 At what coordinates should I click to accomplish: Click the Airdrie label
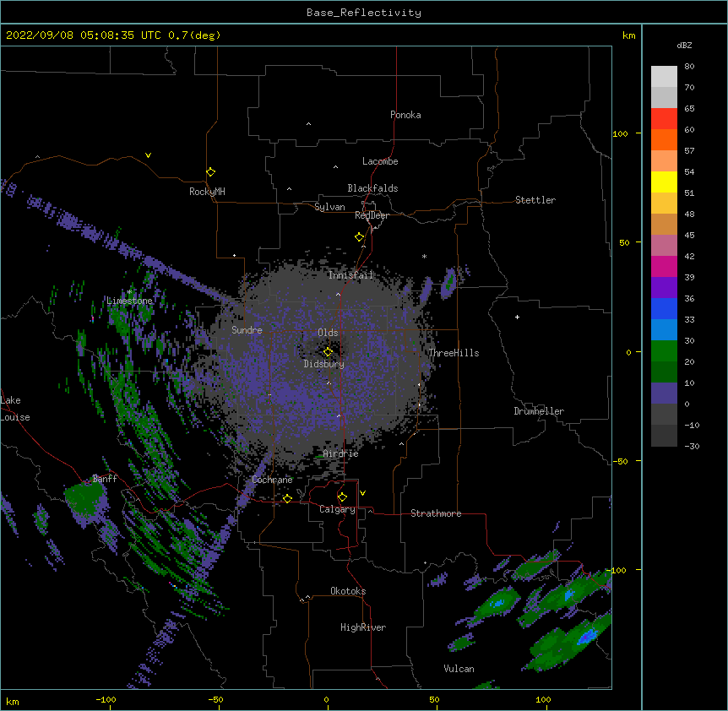(341, 453)
